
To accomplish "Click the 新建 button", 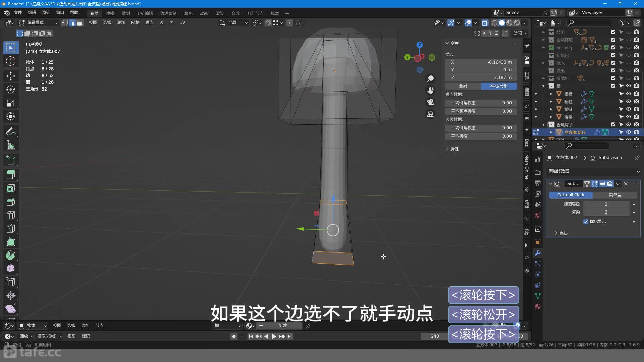I will coord(283,326).
